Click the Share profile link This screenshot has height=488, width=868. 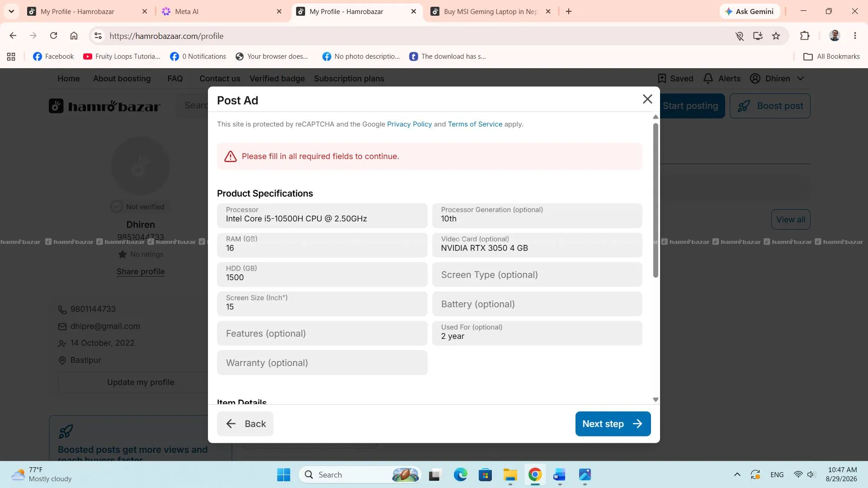[141, 272]
